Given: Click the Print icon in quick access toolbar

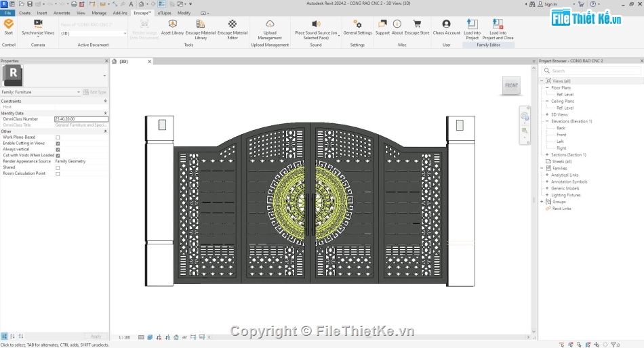Looking at the screenshot, I should click(74, 3).
